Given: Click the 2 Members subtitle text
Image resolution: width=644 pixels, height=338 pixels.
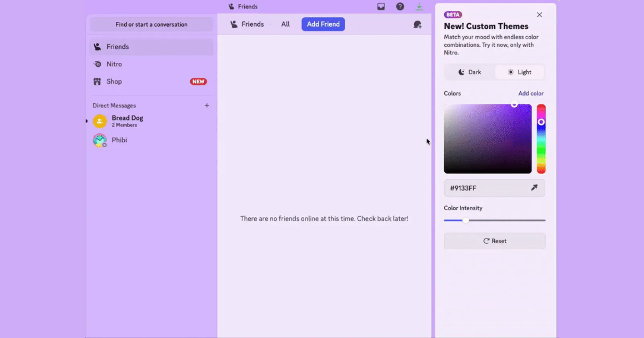Looking at the screenshot, I should click(x=124, y=125).
